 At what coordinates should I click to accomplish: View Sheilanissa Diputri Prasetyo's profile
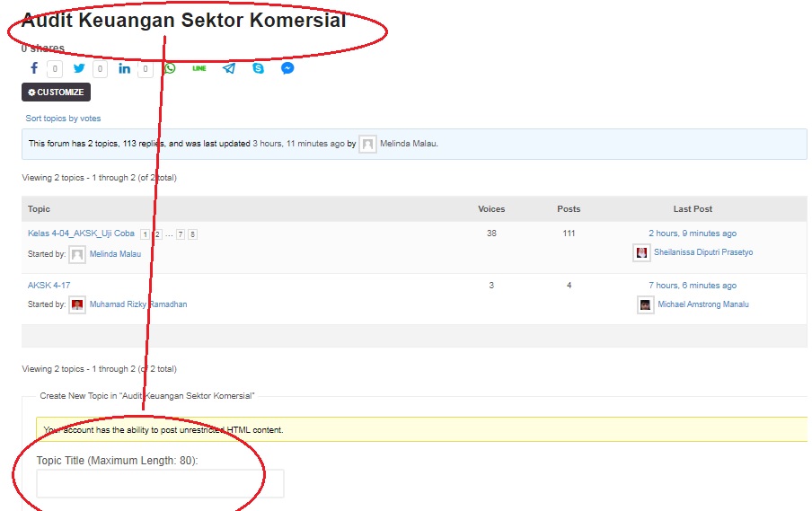[703, 252]
